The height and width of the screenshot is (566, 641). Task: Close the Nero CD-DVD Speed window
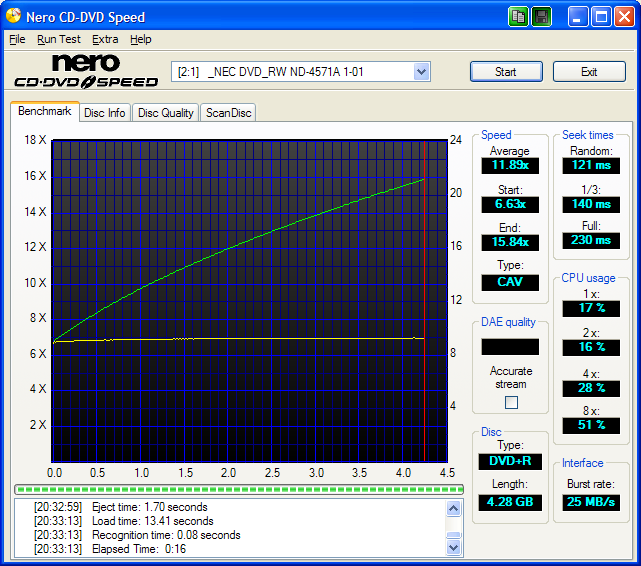click(x=625, y=17)
